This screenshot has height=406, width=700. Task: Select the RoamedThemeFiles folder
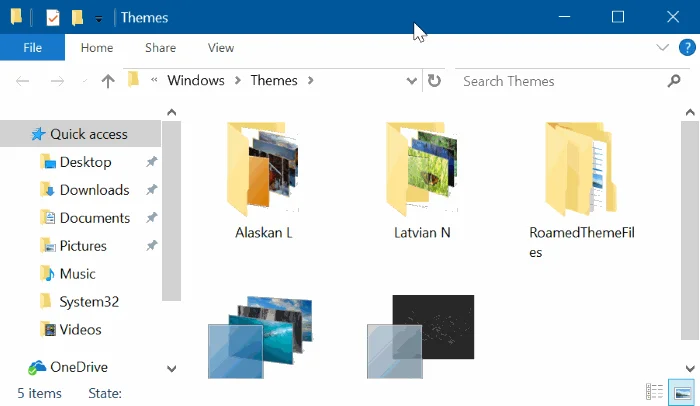pyautogui.click(x=582, y=191)
